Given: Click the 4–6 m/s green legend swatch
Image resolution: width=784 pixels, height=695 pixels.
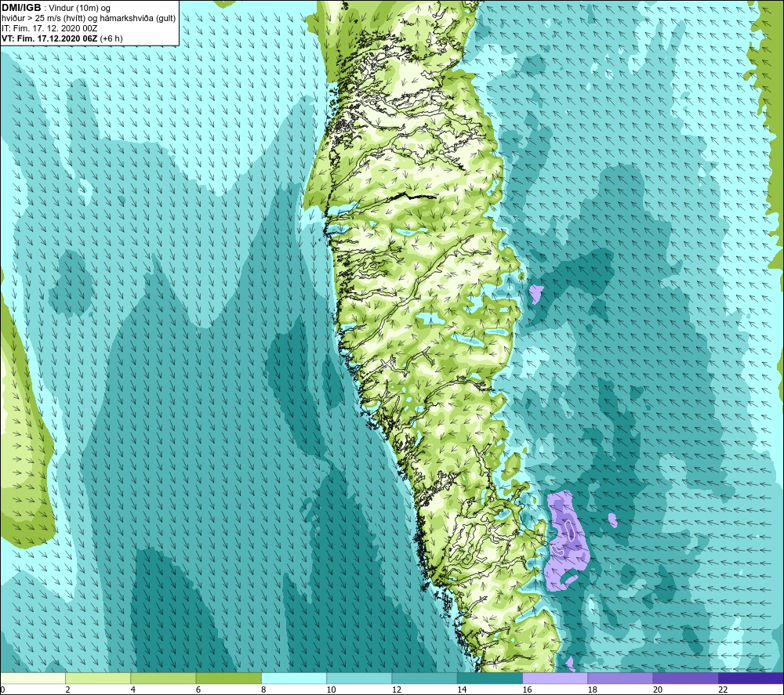Looking at the screenshot, I should coord(164,678).
